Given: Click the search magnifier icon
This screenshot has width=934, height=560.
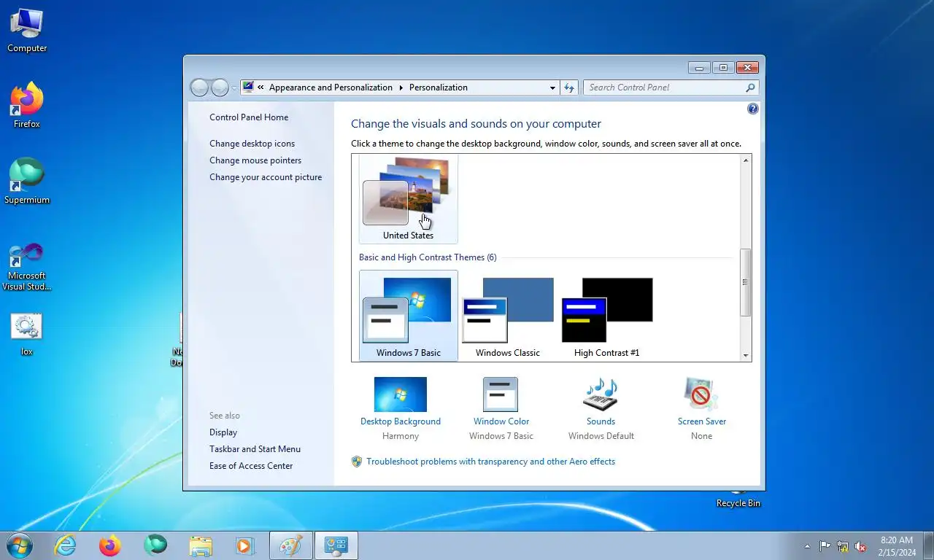Looking at the screenshot, I should [x=750, y=87].
